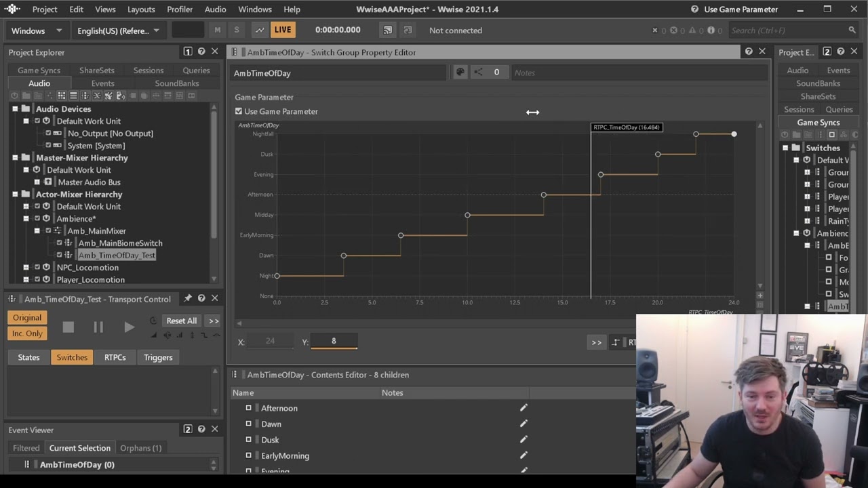Switch to Game Syncs tab in left Project Explorer

pyautogui.click(x=39, y=70)
